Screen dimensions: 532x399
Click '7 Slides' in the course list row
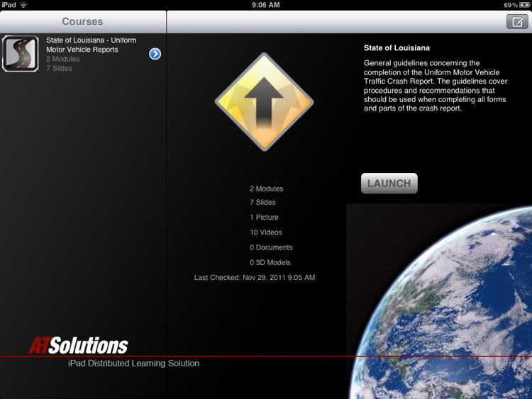coord(59,68)
